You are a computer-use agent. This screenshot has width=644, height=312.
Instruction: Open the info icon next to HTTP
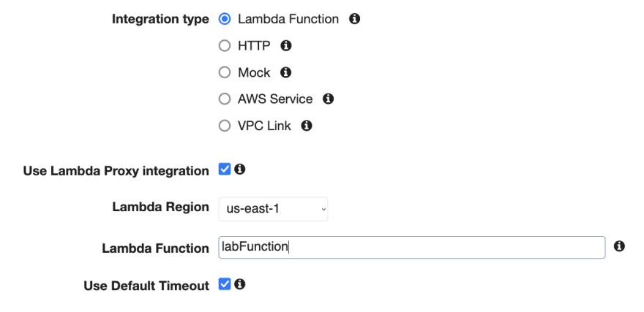(x=286, y=45)
